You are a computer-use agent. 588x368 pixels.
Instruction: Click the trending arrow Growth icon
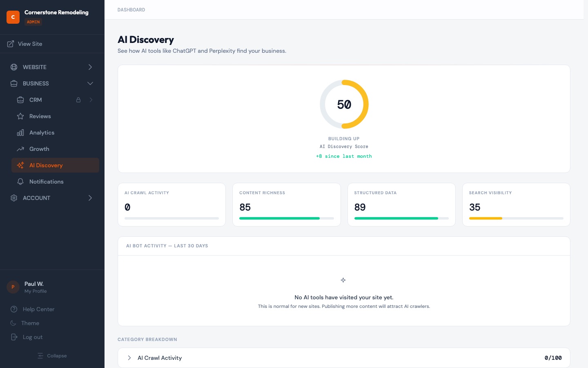tap(20, 149)
